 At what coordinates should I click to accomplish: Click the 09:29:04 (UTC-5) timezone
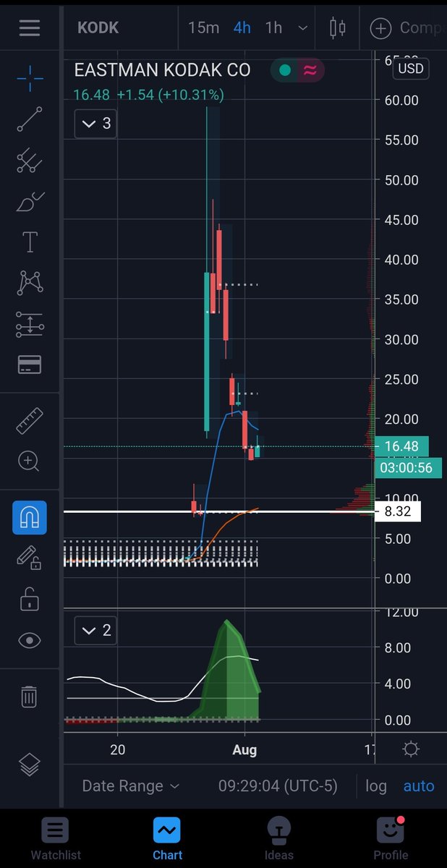click(278, 786)
